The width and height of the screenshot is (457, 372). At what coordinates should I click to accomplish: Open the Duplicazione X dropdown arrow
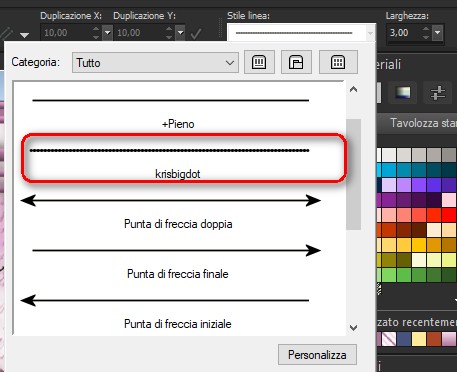point(107,33)
